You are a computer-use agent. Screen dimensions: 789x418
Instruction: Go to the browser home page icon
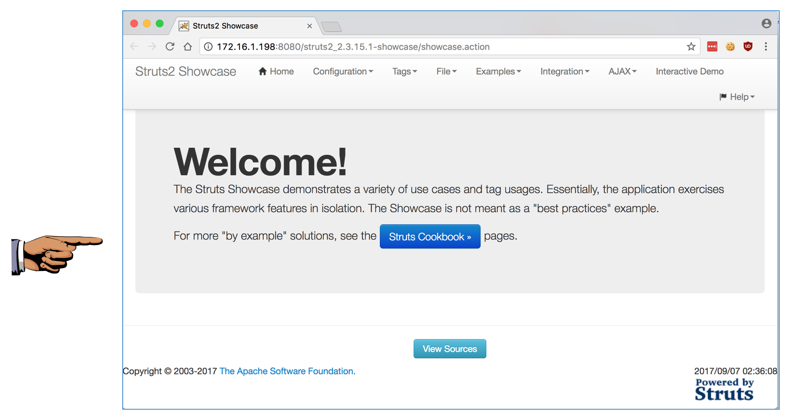188,47
